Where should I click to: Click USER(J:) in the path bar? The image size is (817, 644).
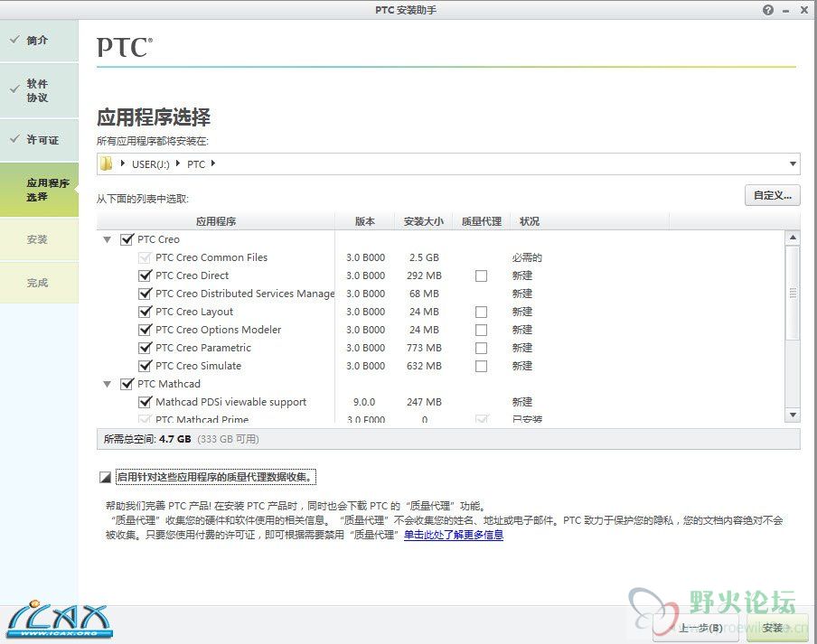pos(151,164)
